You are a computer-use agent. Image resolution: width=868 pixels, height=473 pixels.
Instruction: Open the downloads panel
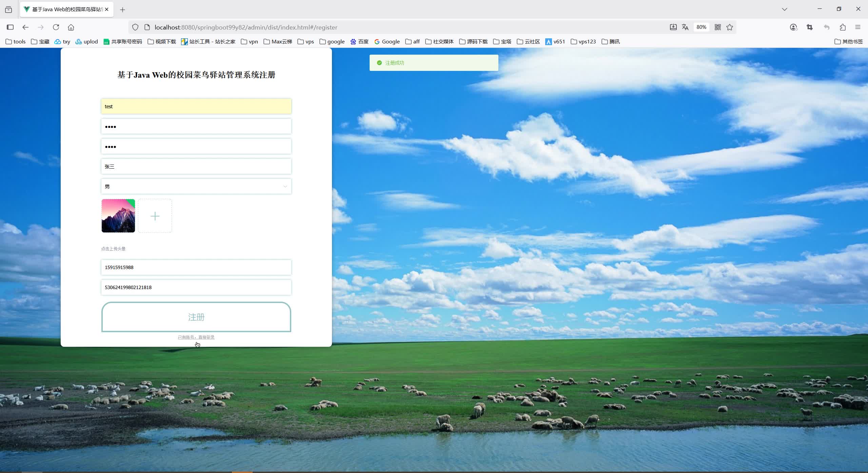[673, 27]
